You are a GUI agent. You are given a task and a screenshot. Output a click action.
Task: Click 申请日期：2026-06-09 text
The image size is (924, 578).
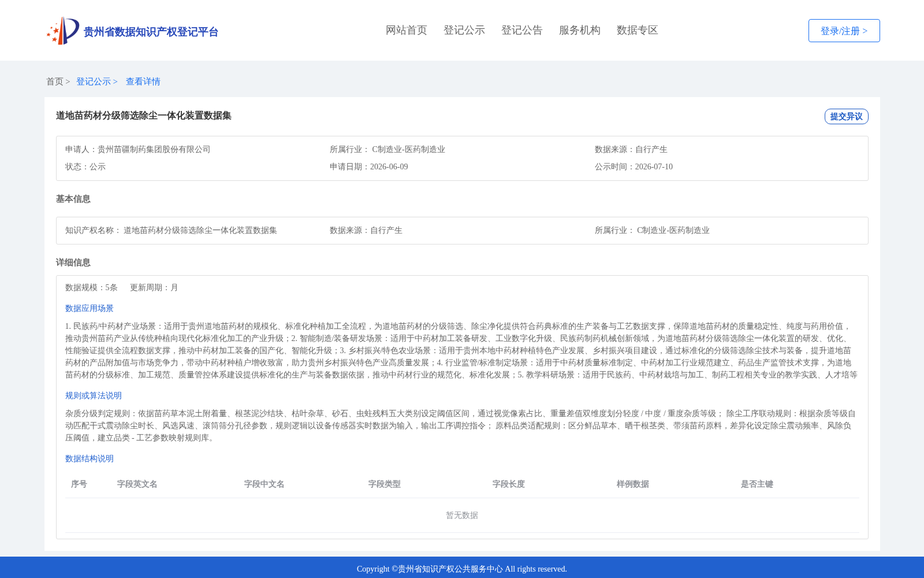368,166
